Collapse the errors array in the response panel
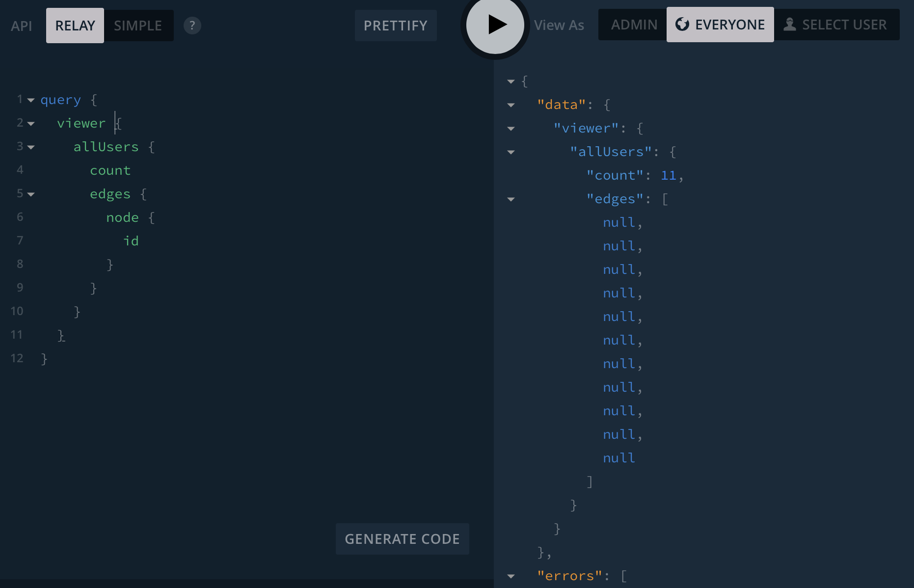The width and height of the screenshot is (914, 588). point(511,576)
